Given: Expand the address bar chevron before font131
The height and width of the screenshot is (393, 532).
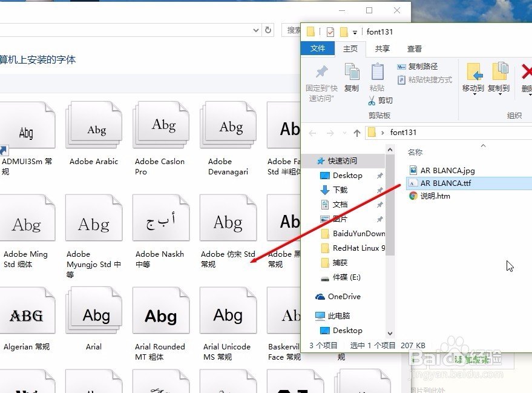Looking at the screenshot, I should [x=383, y=133].
